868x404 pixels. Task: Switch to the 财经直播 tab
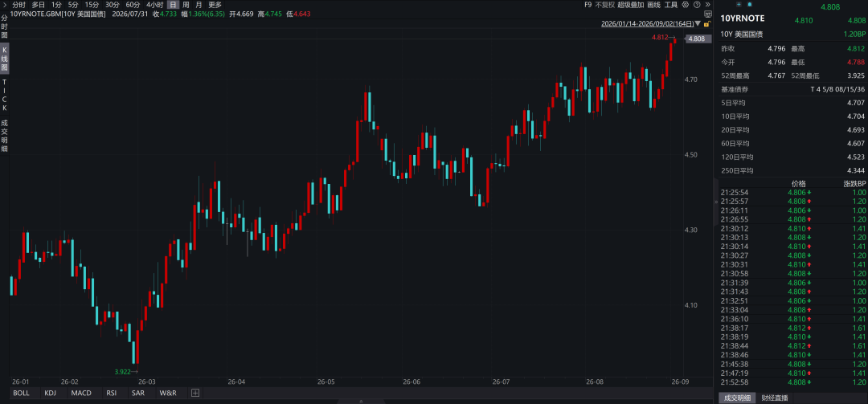pos(775,398)
